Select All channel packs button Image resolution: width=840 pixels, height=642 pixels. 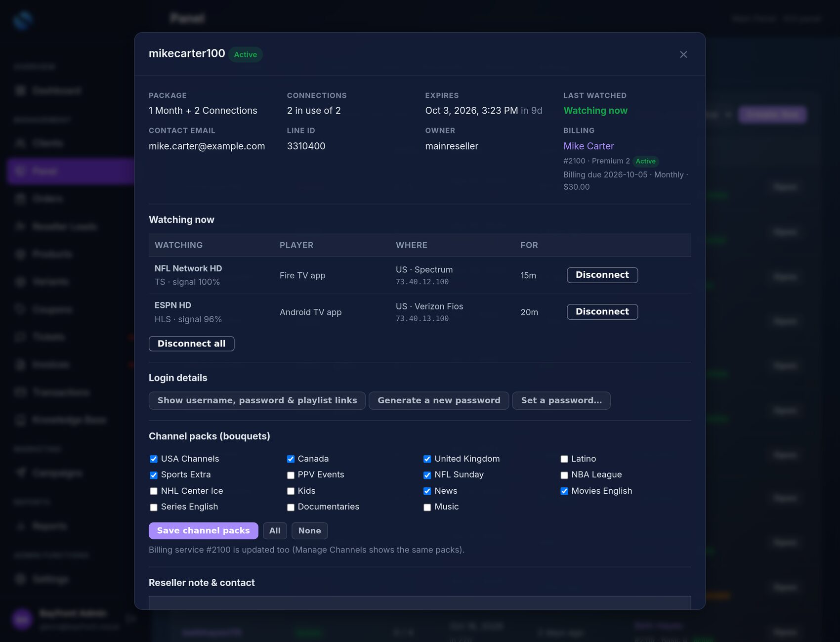tap(275, 531)
